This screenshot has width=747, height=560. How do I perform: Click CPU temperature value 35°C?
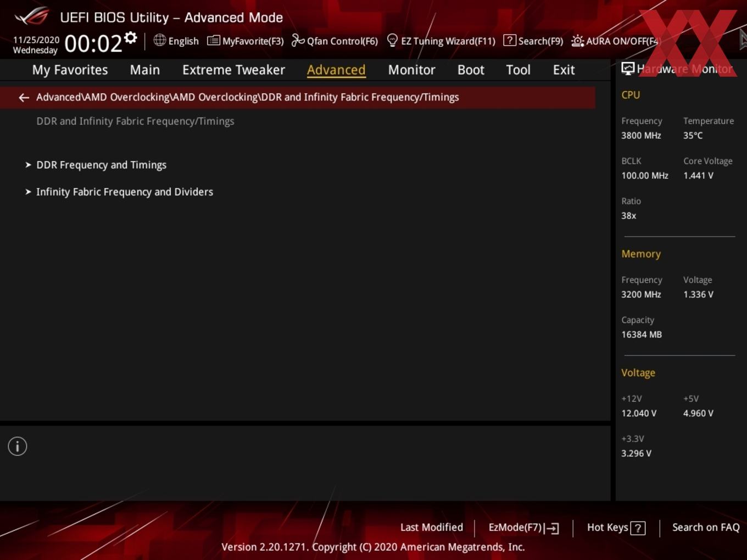coord(693,135)
